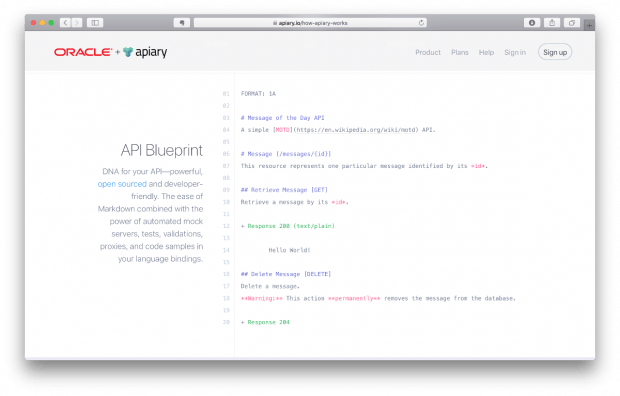Image resolution: width=620 pixels, height=396 pixels.
Task: Toggle the Safari sidebar icon
Action: point(95,23)
